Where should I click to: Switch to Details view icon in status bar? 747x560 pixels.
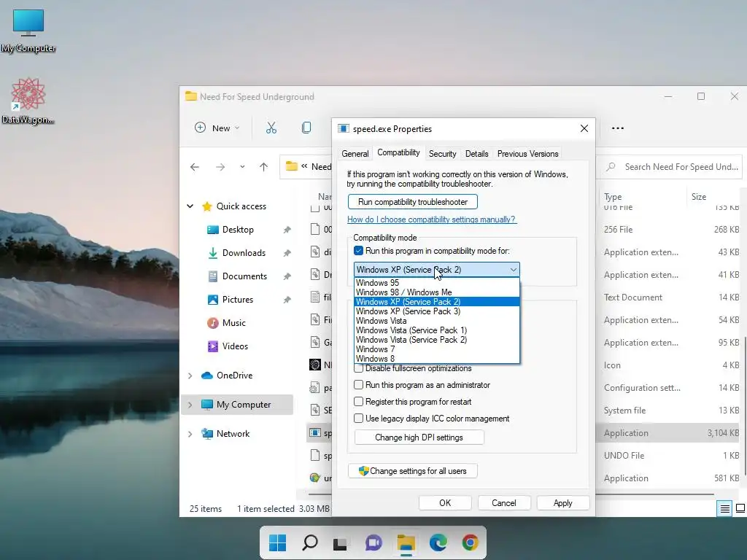pyautogui.click(x=724, y=508)
